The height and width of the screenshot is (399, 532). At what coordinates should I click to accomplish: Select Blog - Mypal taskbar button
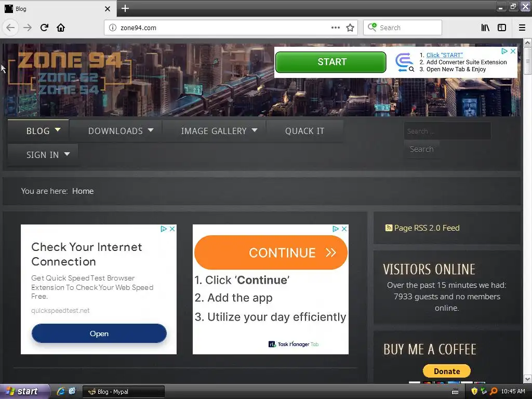(124, 392)
